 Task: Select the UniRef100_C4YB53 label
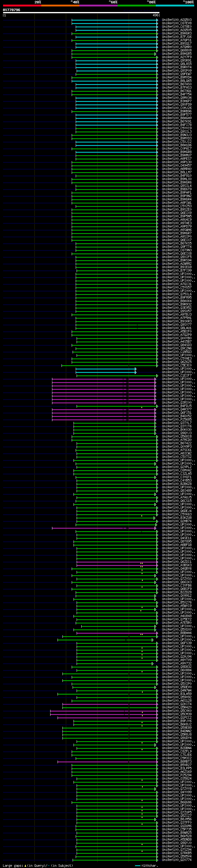(x=177, y=481)
